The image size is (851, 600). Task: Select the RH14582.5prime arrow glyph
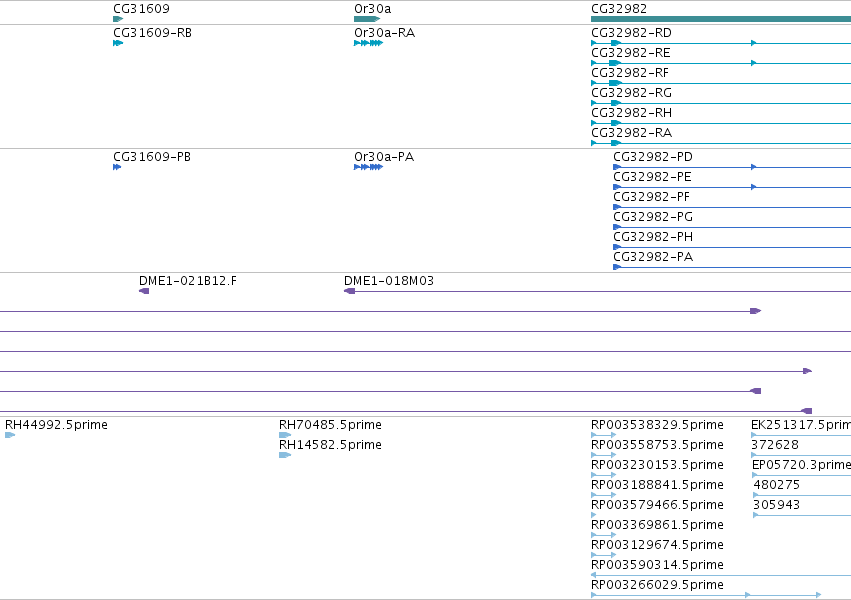(x=285, y=455)
